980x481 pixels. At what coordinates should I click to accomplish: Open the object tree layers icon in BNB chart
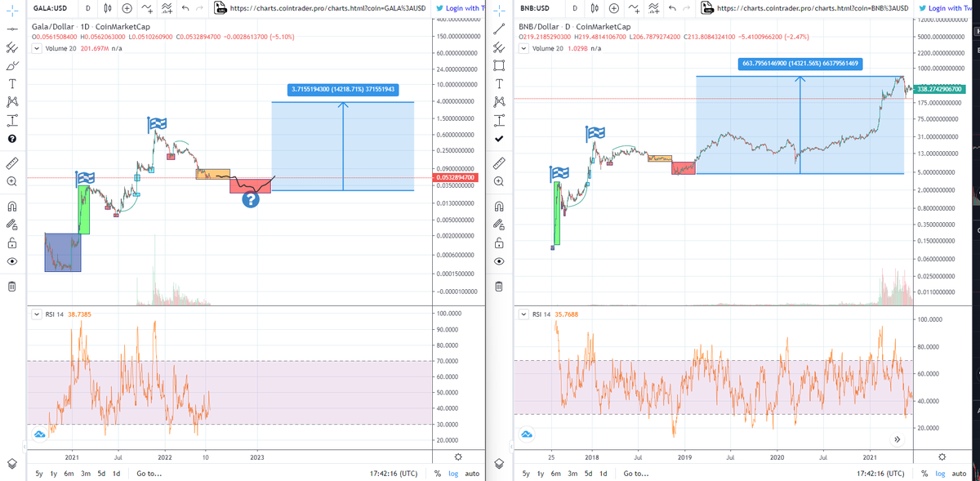[499, 464]
